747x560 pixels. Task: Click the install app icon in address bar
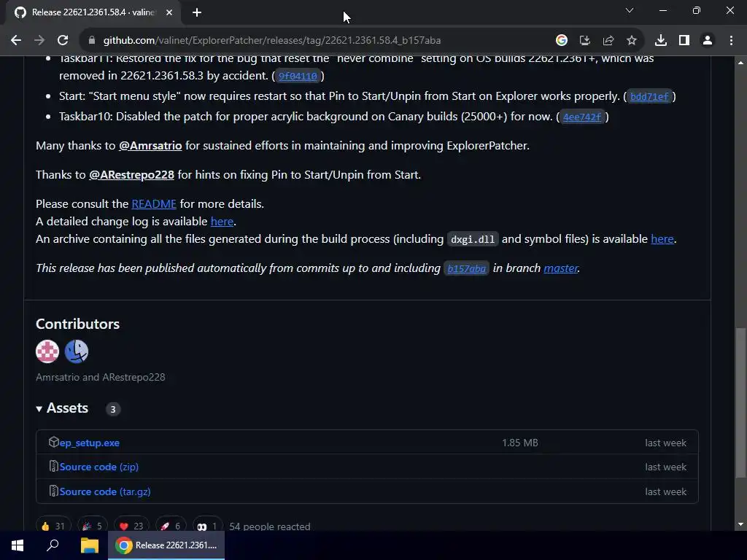(x=584, y=41)
